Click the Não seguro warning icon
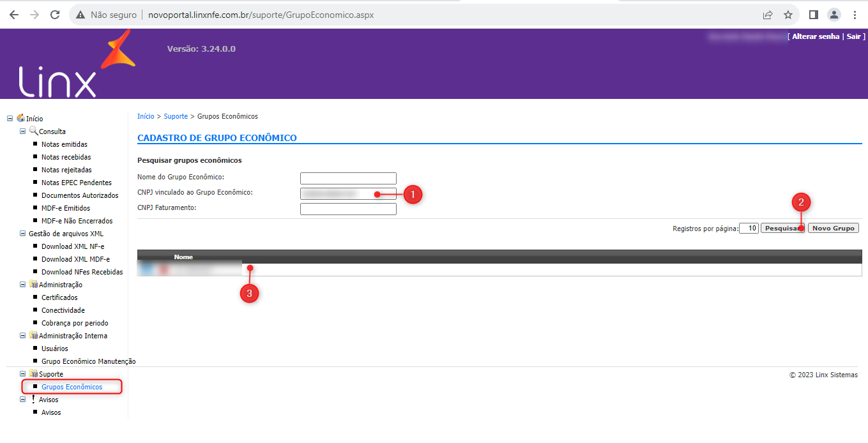The width and height of the screenshot is (868, 443). 80,15
